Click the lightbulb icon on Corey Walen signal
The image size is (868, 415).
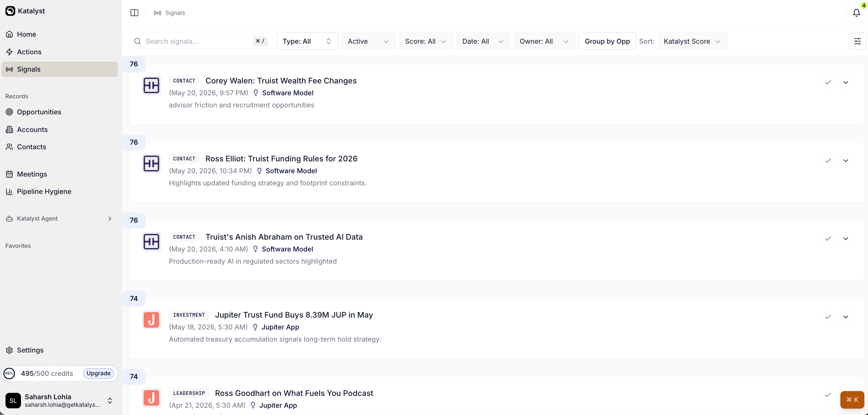click(x=256, y=93)
